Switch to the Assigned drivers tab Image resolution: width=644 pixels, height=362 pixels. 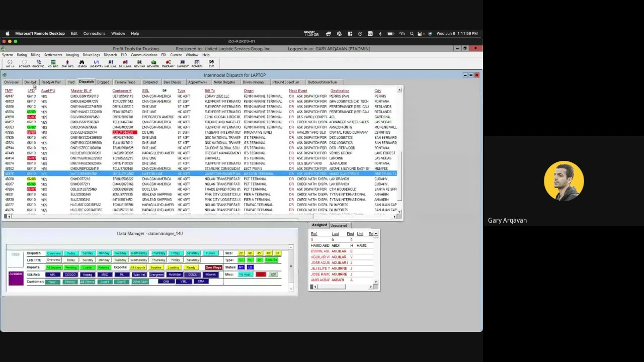coord(319,225)
